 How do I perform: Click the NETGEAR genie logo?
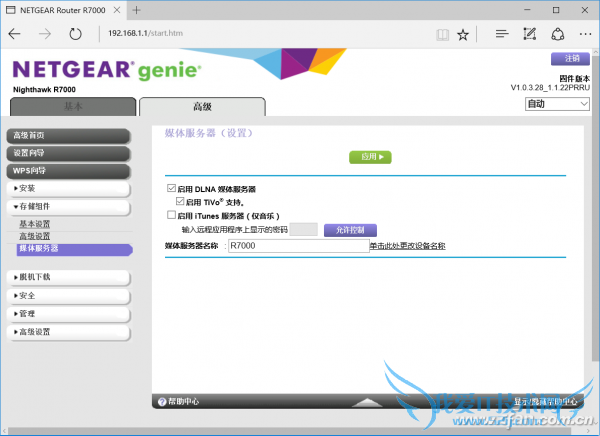(106, 70)
